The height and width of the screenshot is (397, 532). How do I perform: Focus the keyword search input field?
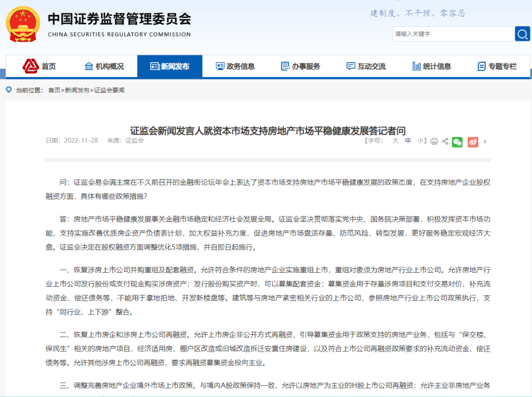454,34
